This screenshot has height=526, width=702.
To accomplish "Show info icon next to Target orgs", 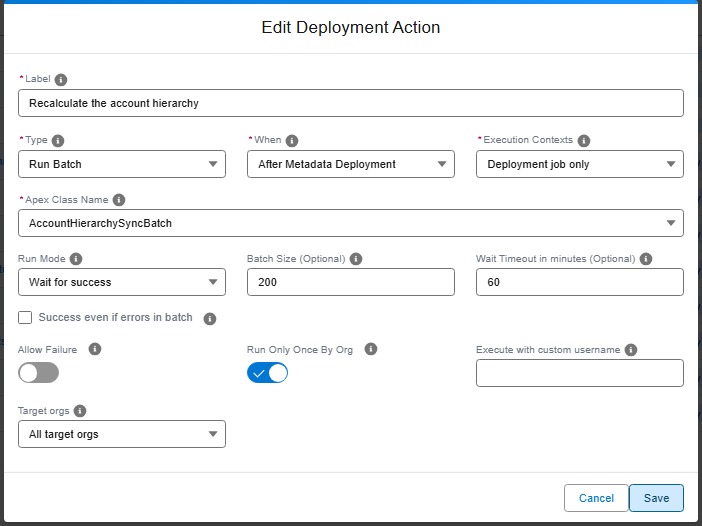I will pos(80,411).
